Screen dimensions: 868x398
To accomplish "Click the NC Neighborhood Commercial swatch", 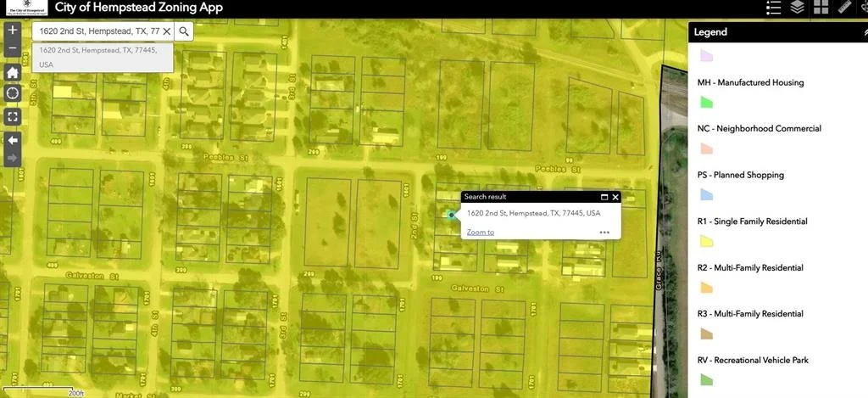I will coord(706,149).
